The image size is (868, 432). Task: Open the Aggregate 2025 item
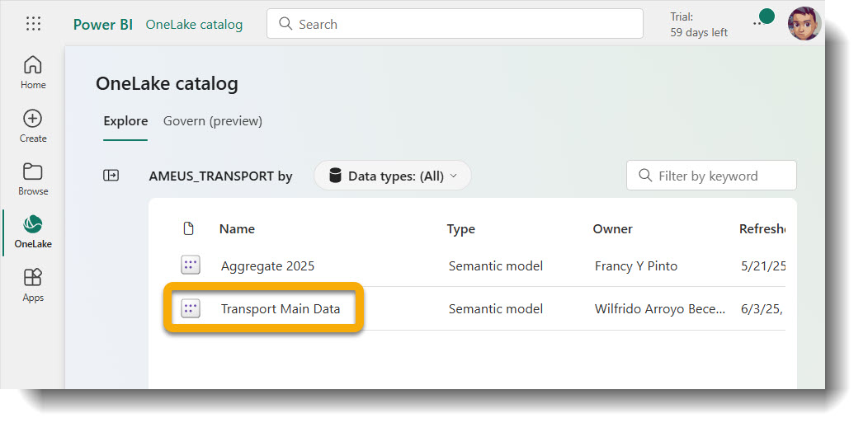click(x=267, y=265)
